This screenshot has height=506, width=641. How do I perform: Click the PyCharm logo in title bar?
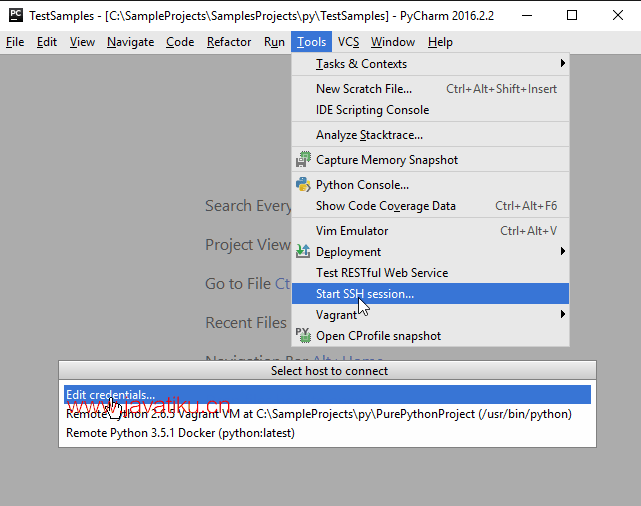coord(16,15)
